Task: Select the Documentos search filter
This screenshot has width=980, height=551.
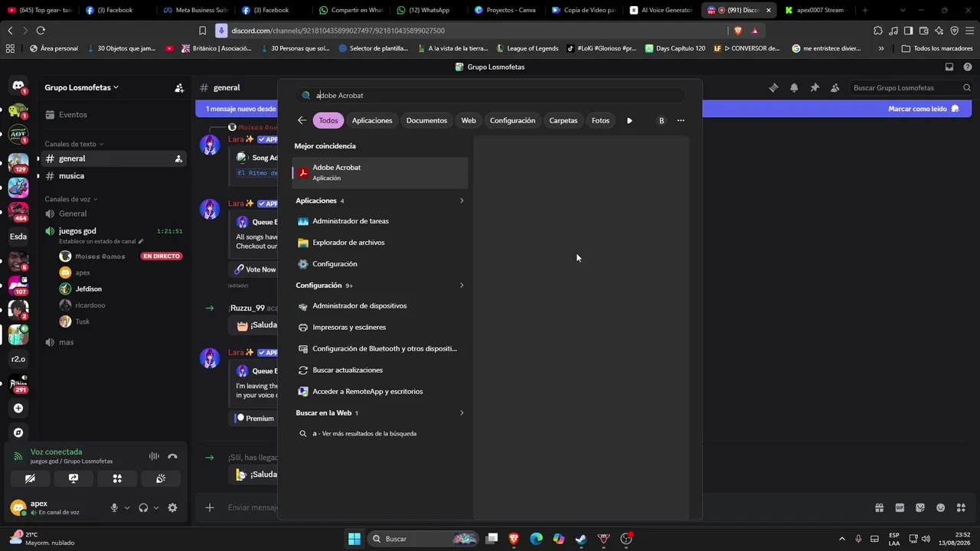Action: 426,120
